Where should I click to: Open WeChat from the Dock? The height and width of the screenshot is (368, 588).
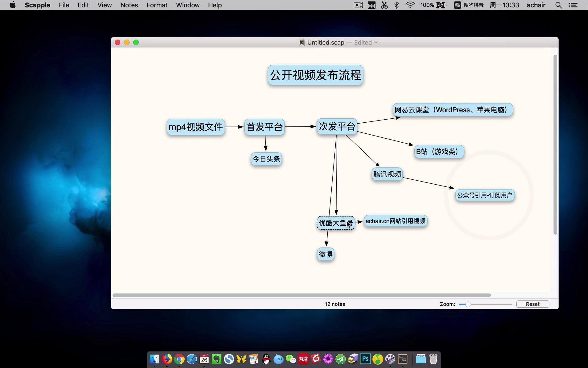[x=291, y=359]
